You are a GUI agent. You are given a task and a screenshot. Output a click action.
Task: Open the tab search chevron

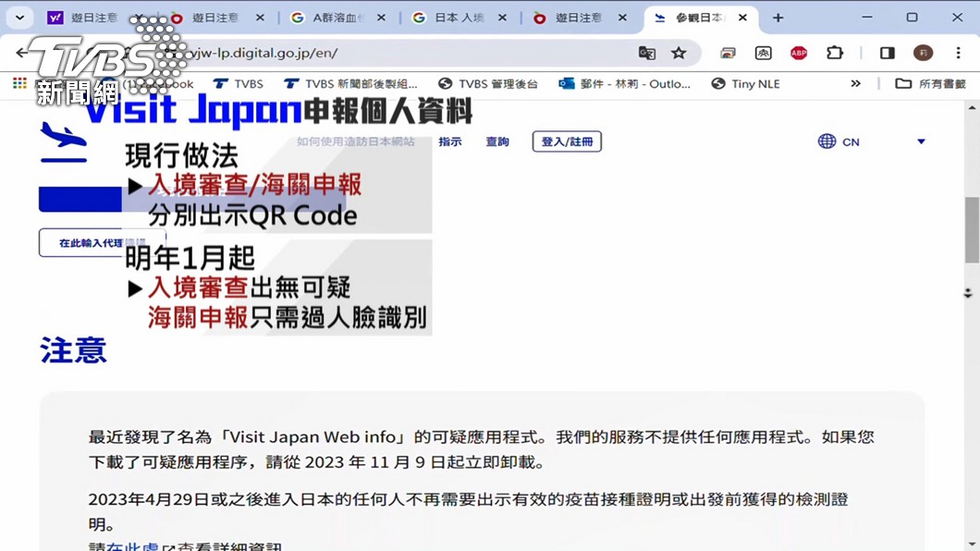[19, 18]
